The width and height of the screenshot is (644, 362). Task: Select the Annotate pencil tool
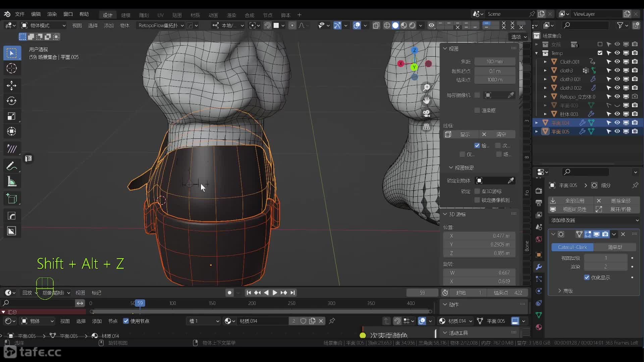point(12,166)
